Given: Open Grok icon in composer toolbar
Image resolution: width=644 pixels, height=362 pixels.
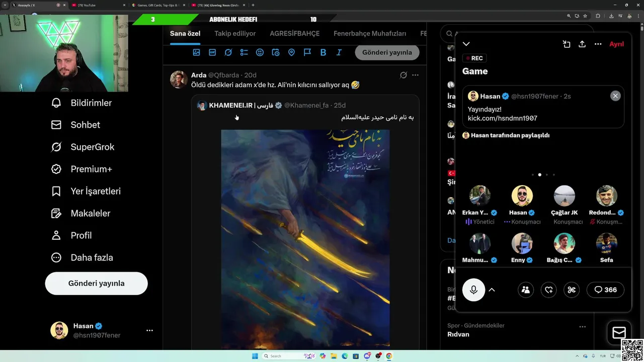Looking at the screenshot, I should point(228,52).
